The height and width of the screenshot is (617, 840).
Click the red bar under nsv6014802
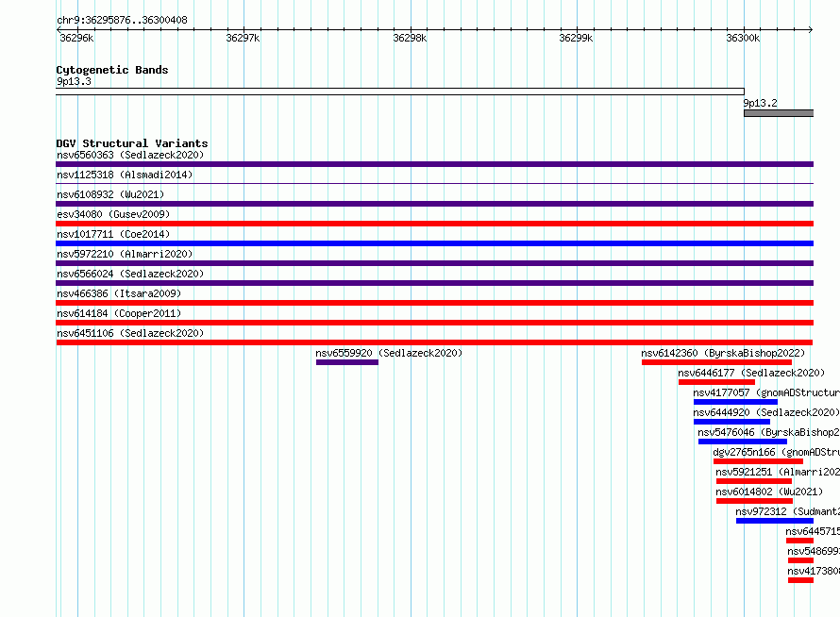[x=755, y=501]
